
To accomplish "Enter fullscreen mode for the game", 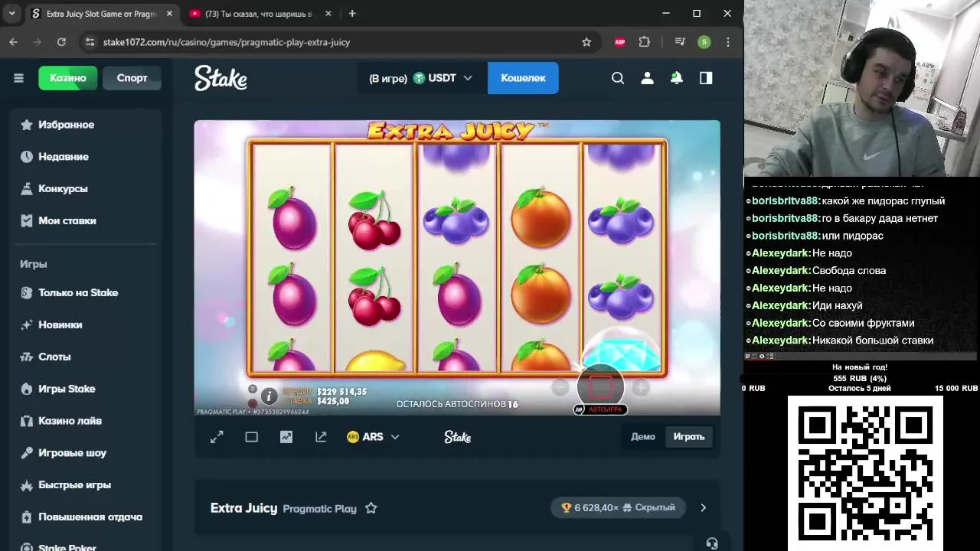I will click(217, 437).
